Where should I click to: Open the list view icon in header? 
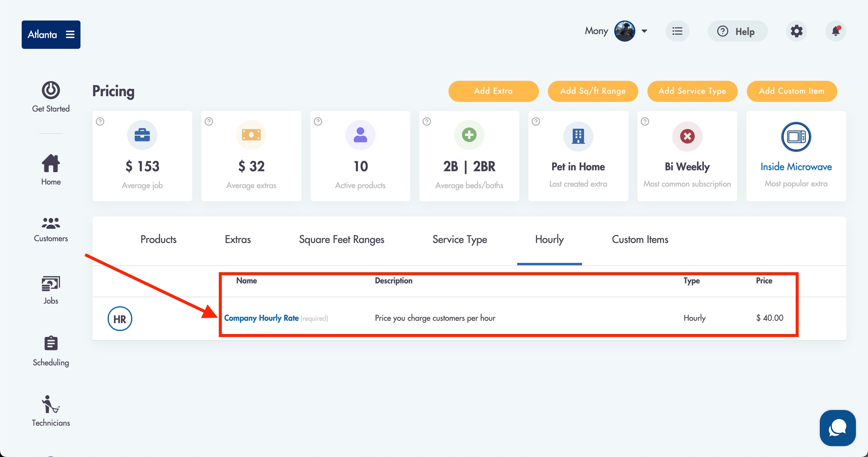[677, 31]
